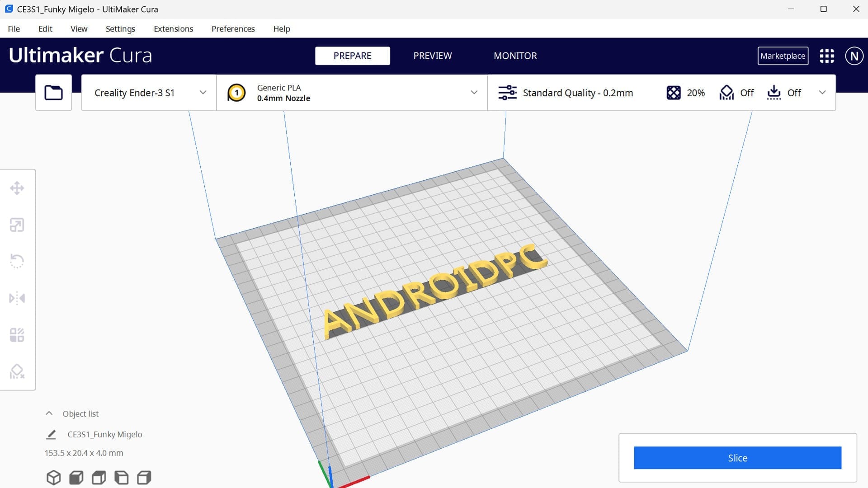Open file with folder icon button

[53, 93]
